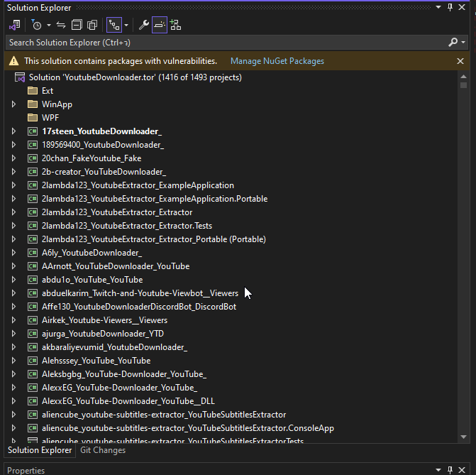
Task: Toggle Show All Files icon
Action: click(x=92, y=25)
